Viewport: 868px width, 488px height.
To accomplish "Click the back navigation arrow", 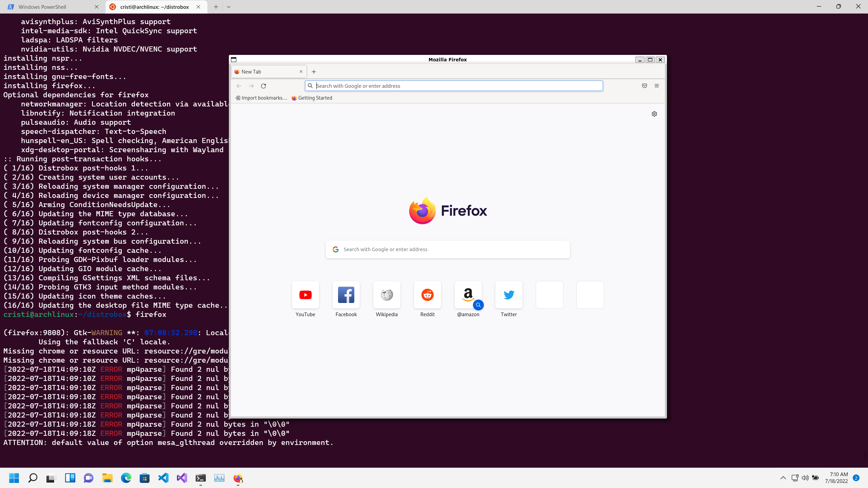I will point(239,86).
